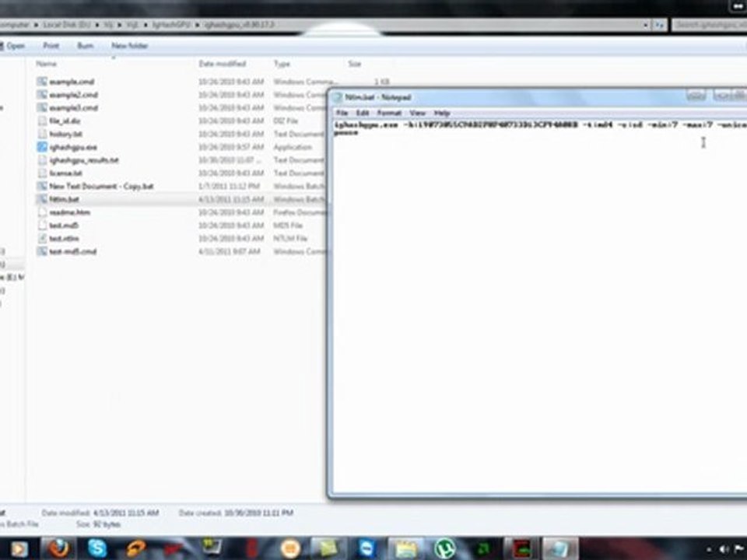Select the test-md5.cmd file icon
The height and width of the screenshot is (560, 747).
pos(42,251)
